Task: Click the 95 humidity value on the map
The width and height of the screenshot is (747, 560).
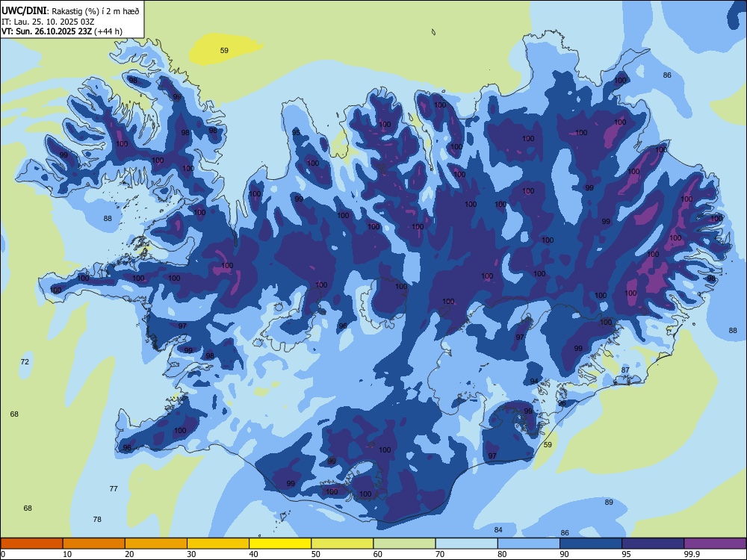Action: (x=296, y=132)
